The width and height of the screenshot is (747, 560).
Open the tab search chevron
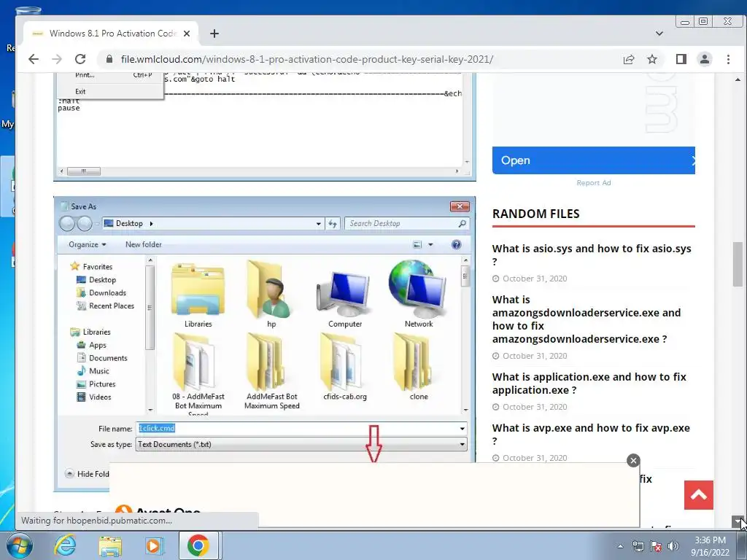tap(659, 34)
